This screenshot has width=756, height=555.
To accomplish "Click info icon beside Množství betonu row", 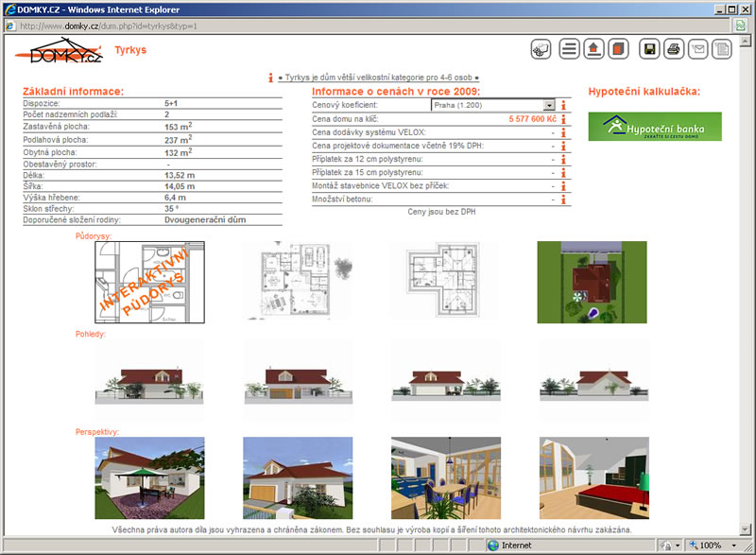I will point(565,199).
